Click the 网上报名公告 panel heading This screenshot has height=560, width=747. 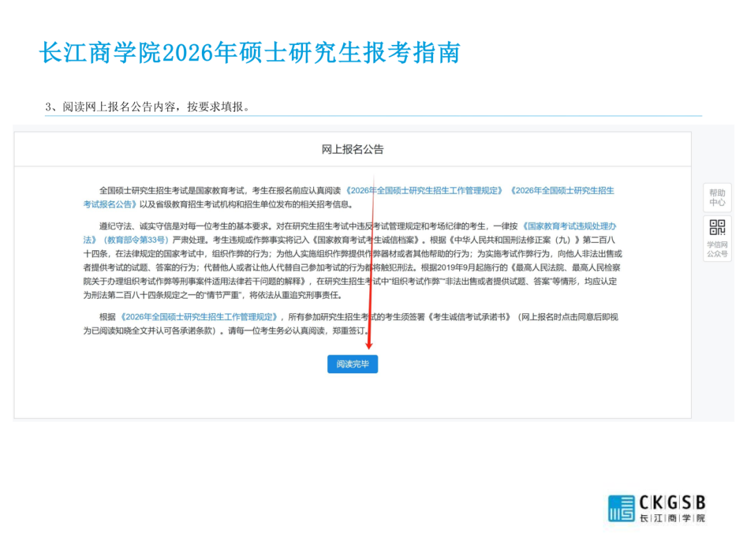tap(353, 149)
